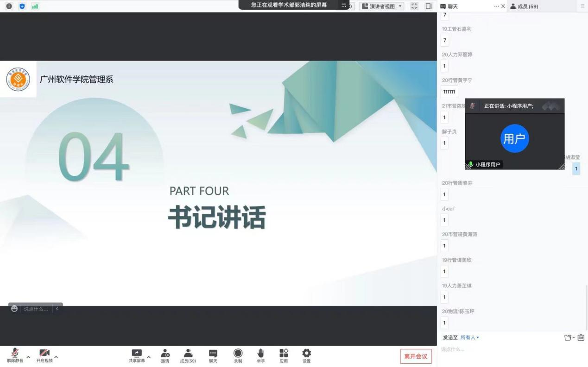The image size is (588, 367).
Task: Click the record (录制) icon
Action: click(x=238, y=354)
